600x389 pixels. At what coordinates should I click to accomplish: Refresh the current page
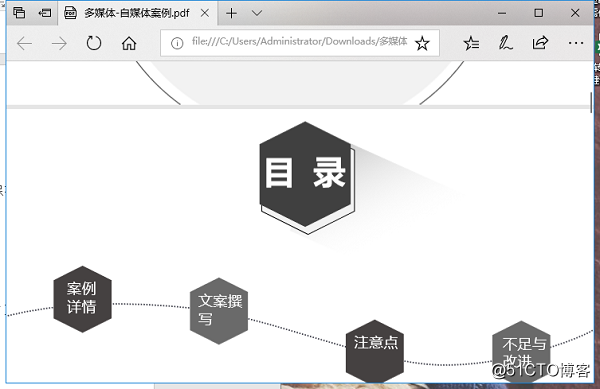(94, 43)
